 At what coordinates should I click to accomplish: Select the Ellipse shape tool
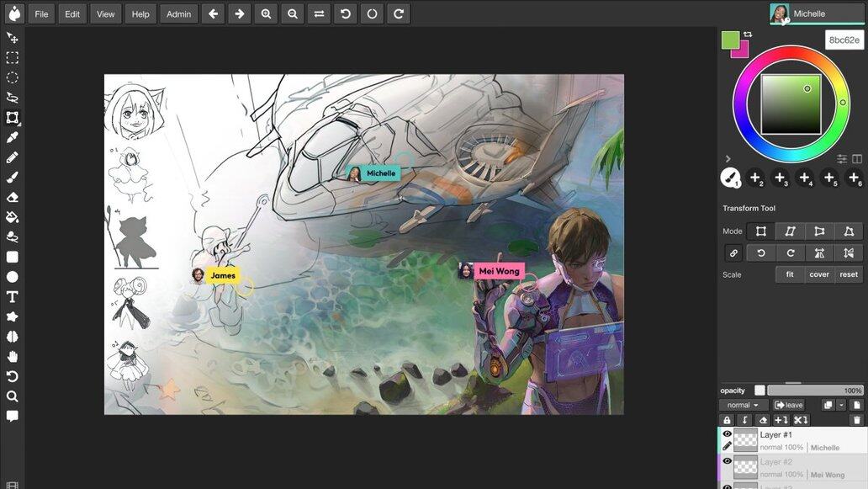(x=12, y=277)
